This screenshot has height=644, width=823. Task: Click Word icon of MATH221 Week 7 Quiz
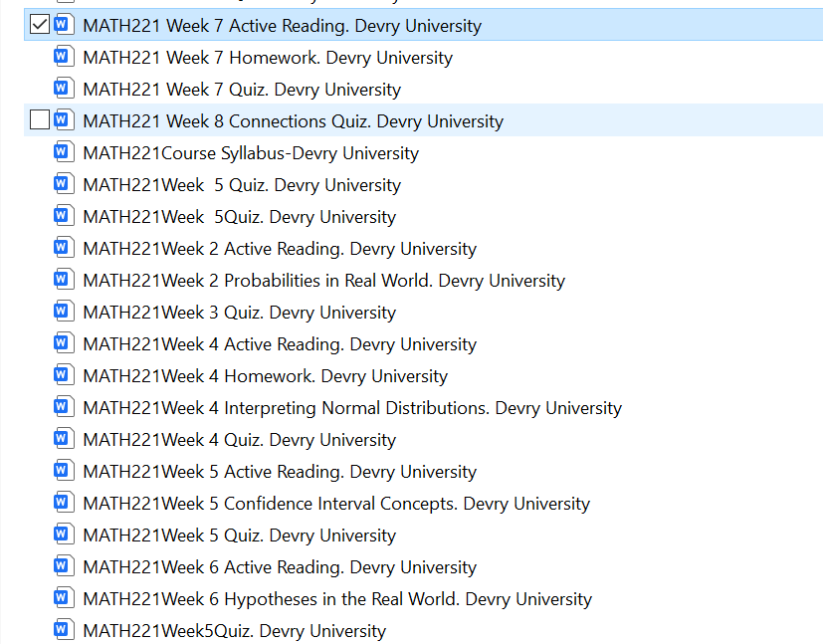[64, 89]
